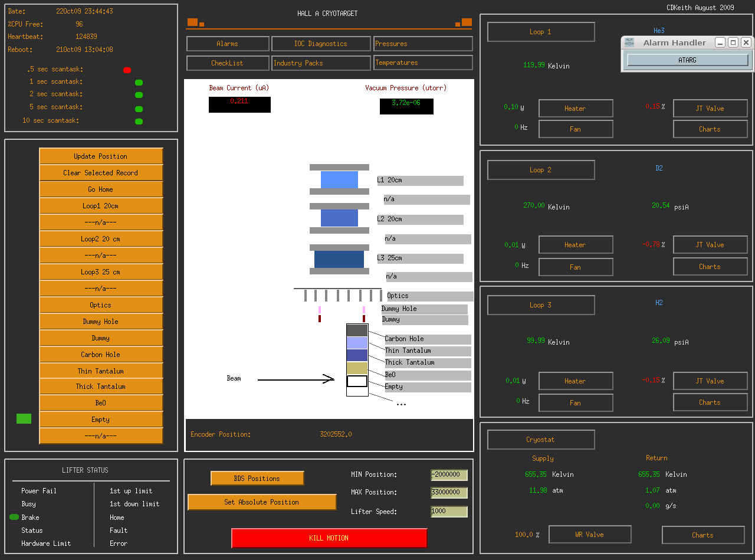
Task: Open Loop 3 Fan controls
Action: coord(576,403)
